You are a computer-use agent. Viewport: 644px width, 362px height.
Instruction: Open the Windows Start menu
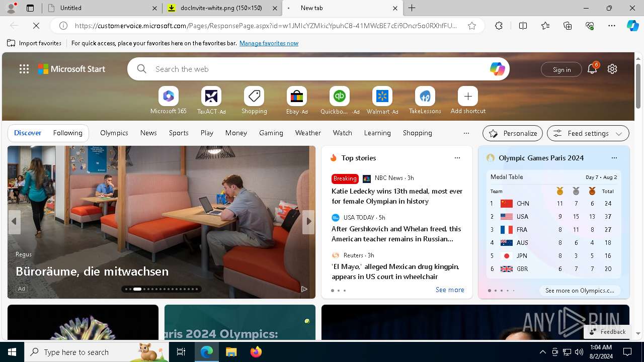click(12, 352)
